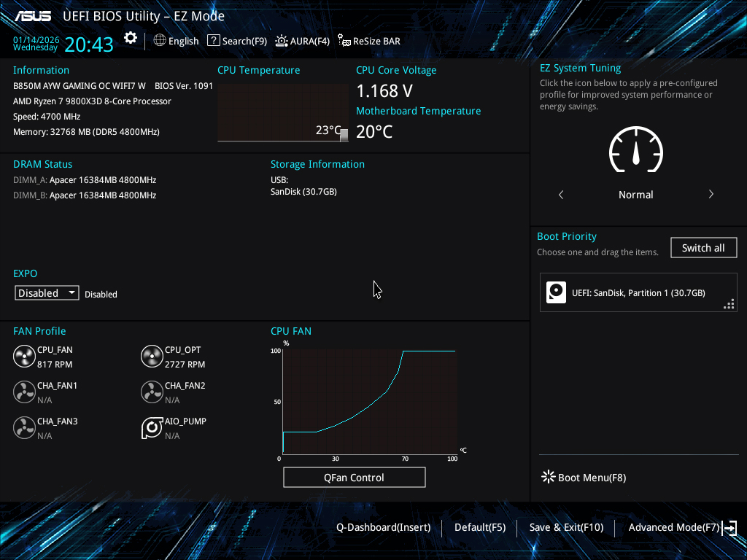Open the AURA(F4) lighting toggle
747x560 pixels.
tap(303, 41)
